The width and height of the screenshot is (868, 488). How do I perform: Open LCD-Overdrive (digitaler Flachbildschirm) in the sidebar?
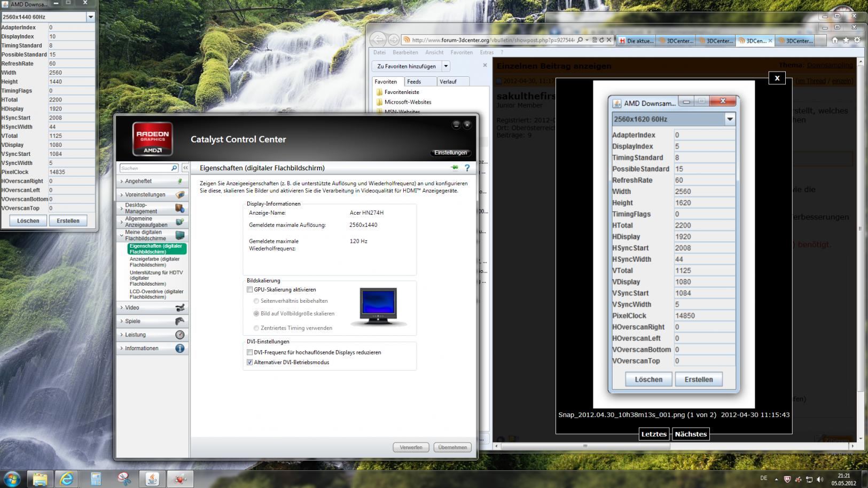click(157, 294)
